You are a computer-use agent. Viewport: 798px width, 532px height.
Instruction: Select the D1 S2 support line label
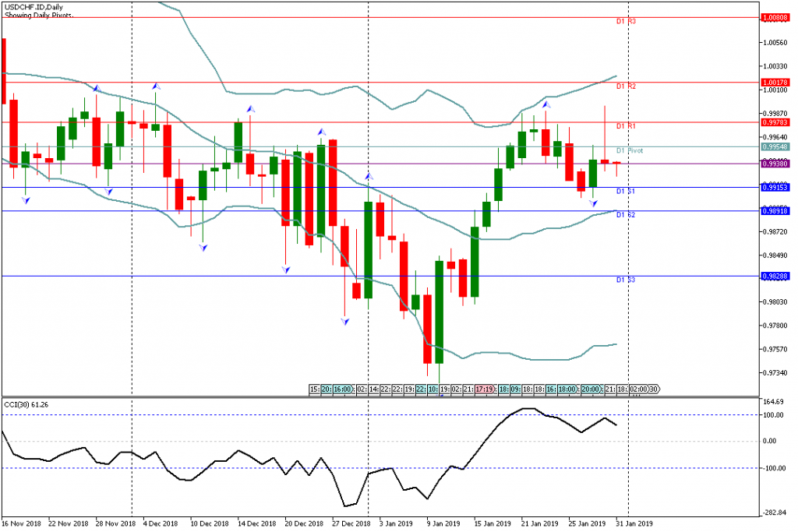pyautogui.click(x=627, y=214)
